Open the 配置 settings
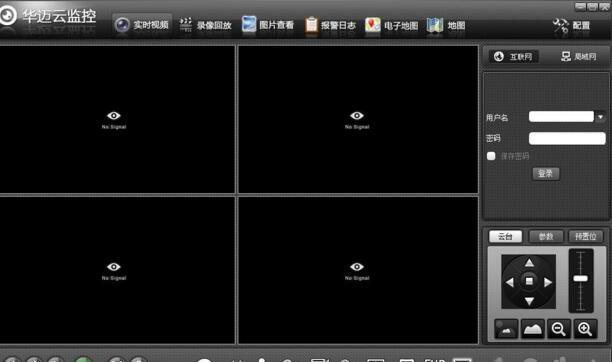This screenshot has height=362, width=612. (x=571, y=26)
